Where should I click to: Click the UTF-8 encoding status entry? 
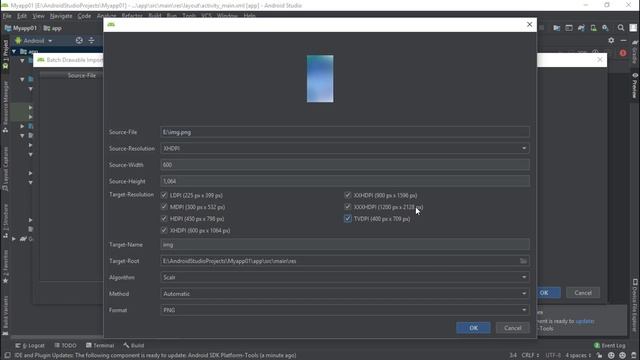pos(553,355)
